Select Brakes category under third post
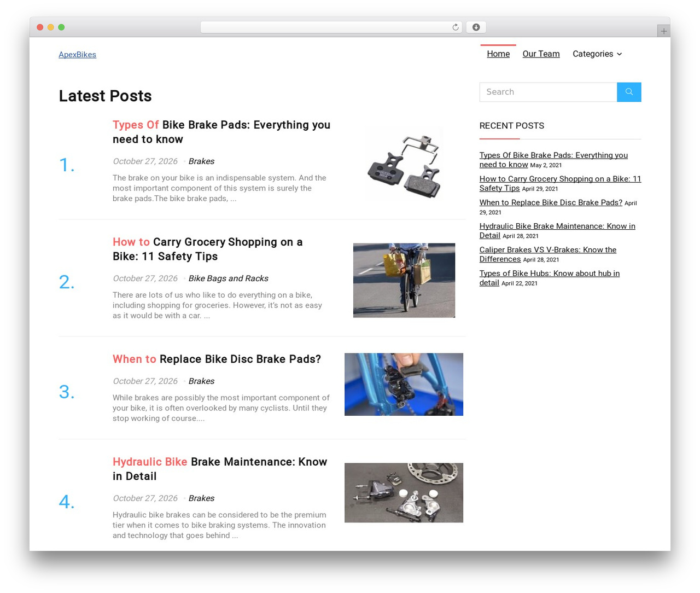The height and width of the screenshot is (593, 700). coord(201,381)
